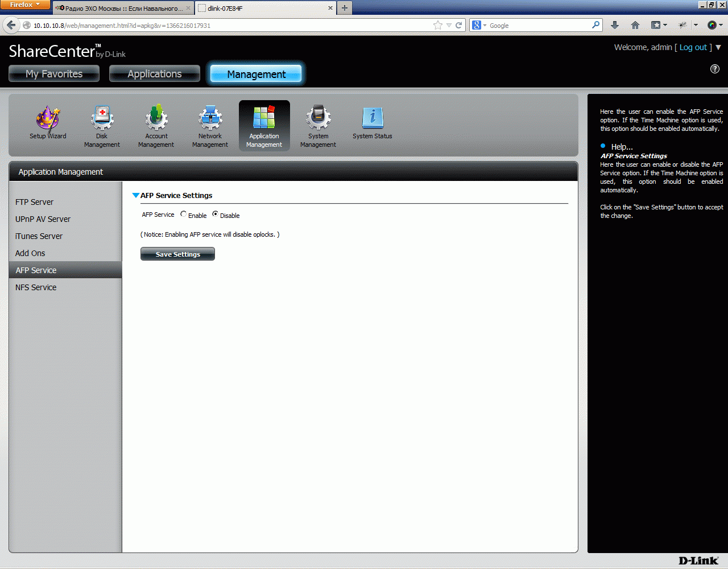This screenshot has height=569, width=728.
Task: Open the Firefox application menu
Action: [26, 5]
